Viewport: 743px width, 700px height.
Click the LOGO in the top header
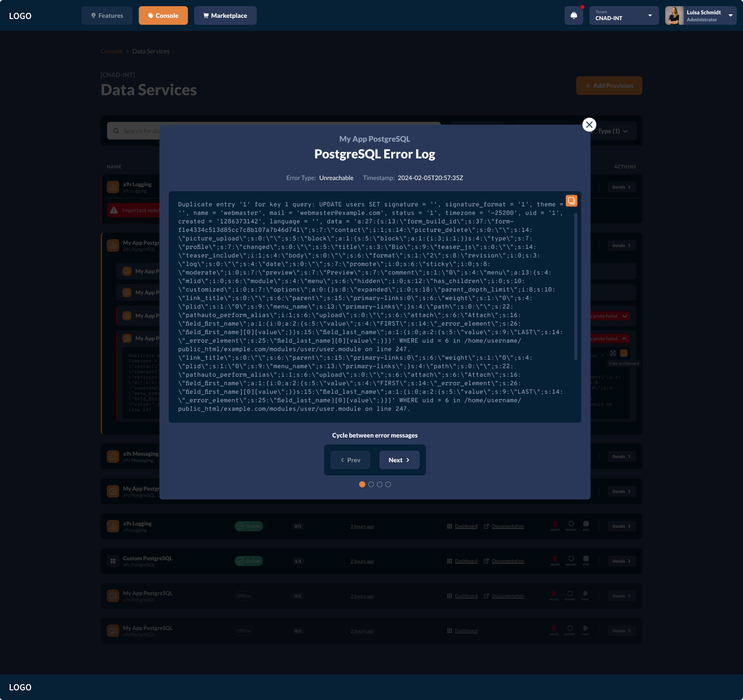click(20, 16)
